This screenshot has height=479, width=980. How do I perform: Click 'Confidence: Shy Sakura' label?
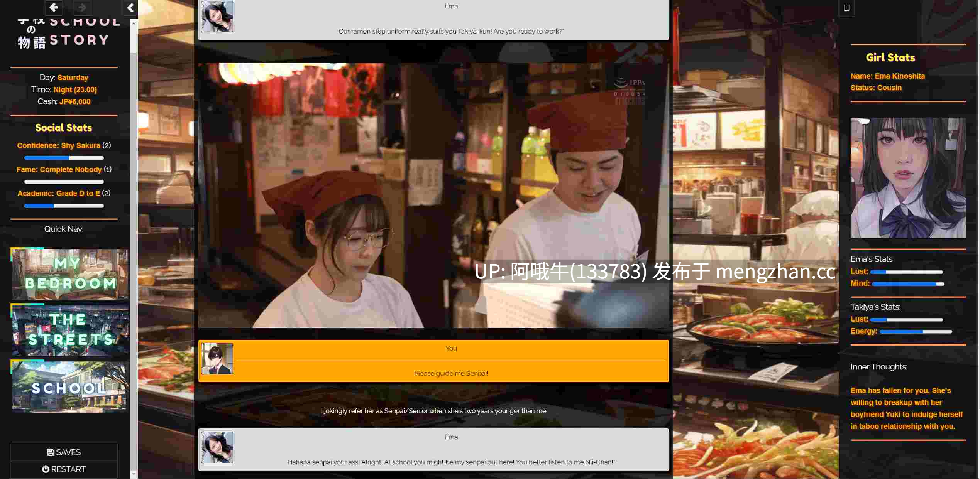pos(59,145)
